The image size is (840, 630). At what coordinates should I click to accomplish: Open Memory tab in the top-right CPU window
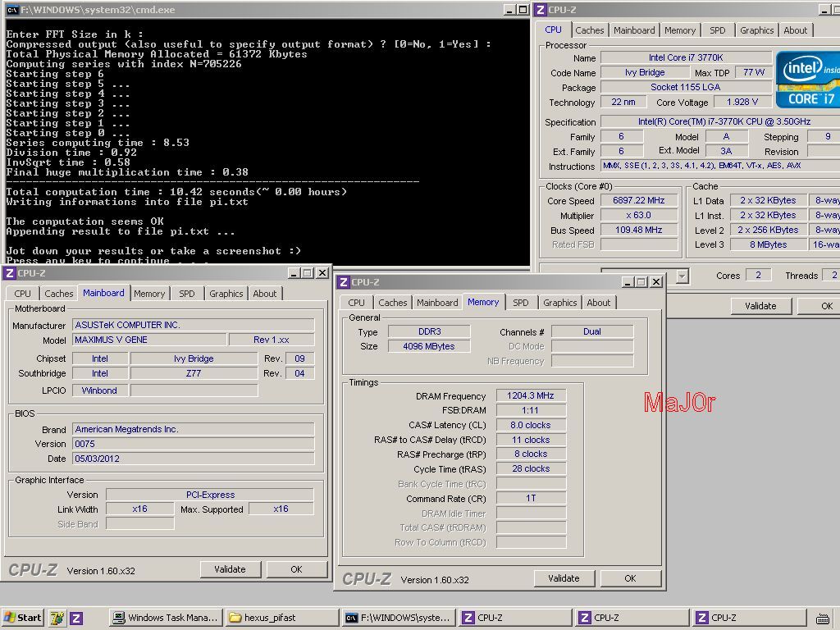tap(680, 30)
